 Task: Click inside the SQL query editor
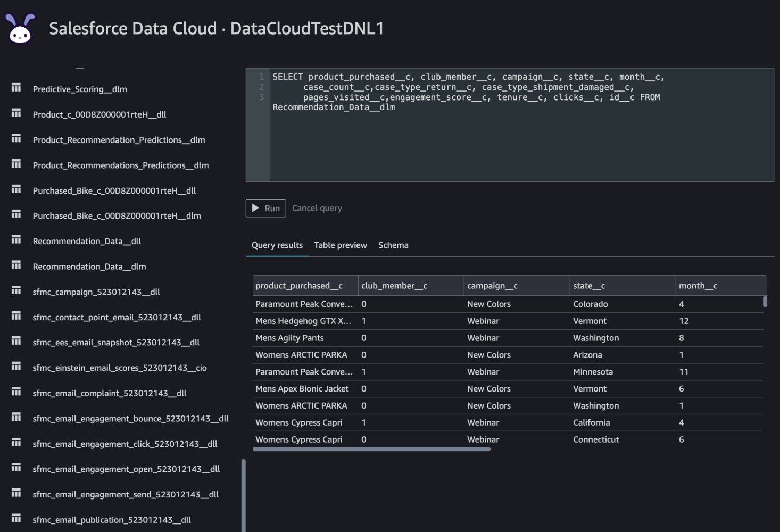510,125
